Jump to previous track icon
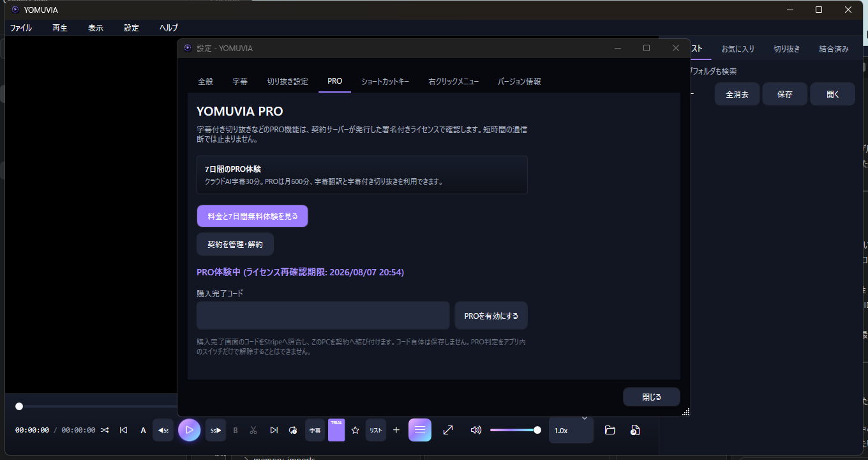 (x=124, y=430)
